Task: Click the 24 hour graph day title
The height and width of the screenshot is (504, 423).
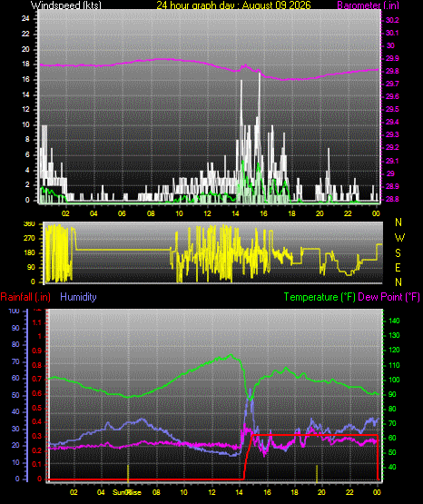Action: [233, 5]
